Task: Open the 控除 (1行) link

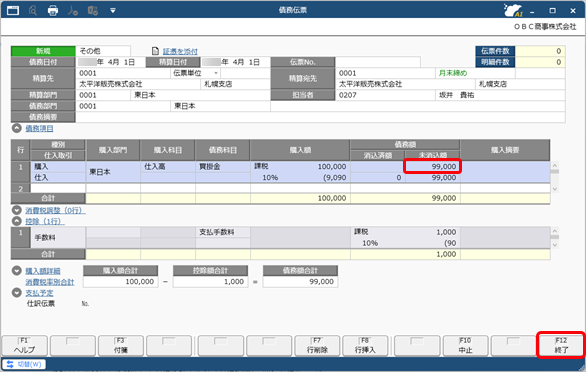Action: 45,221
